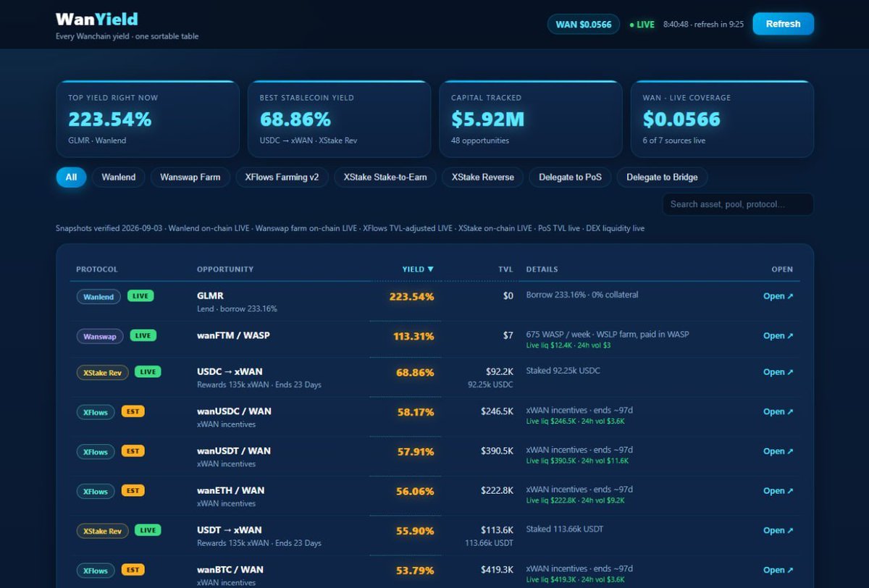Click LIVE tag in USDC → xWAN row

148,371
